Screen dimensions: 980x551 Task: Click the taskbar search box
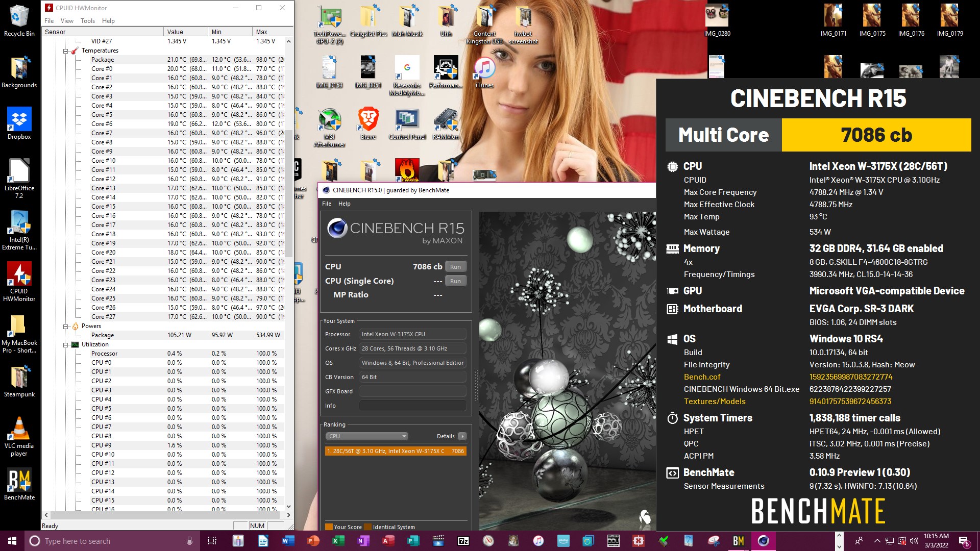112,541
